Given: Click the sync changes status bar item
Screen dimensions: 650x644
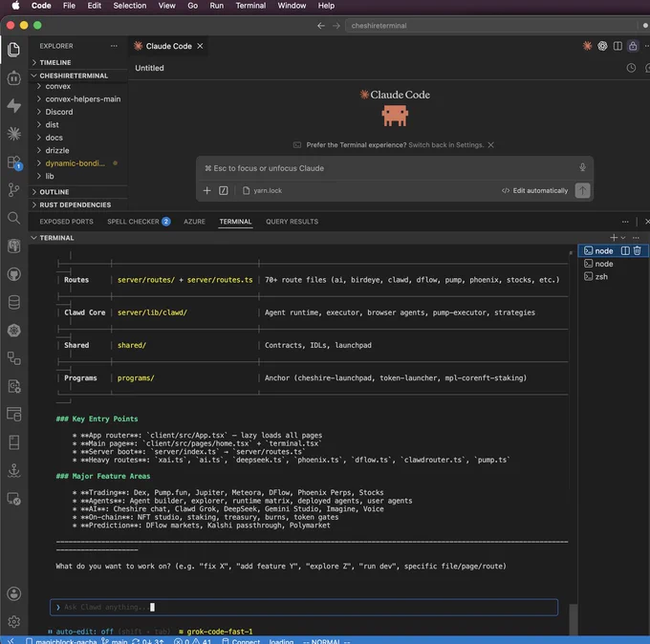Looking at the screenshot, I should click(x=148, y=641).
